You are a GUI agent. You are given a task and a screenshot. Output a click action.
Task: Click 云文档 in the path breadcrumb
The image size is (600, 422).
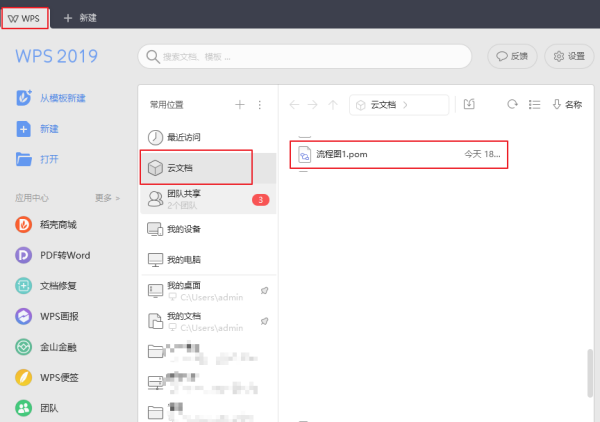click(x=383, y=105)
